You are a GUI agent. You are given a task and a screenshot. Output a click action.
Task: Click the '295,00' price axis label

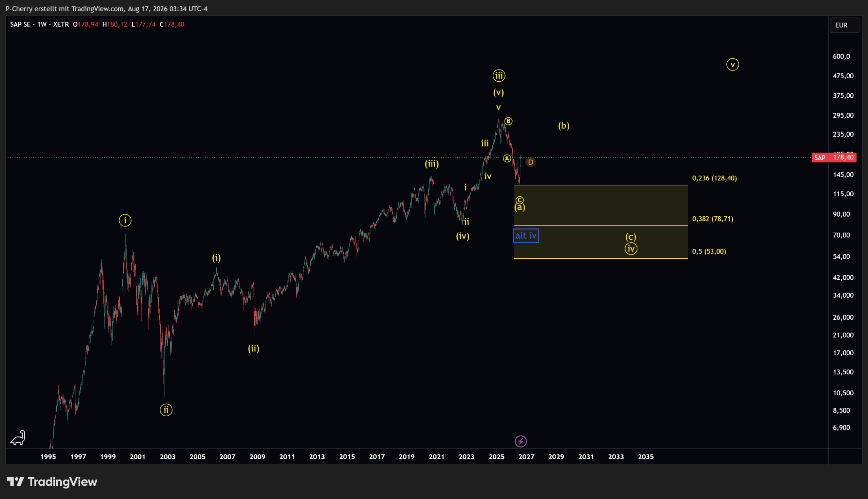point(843,116)
